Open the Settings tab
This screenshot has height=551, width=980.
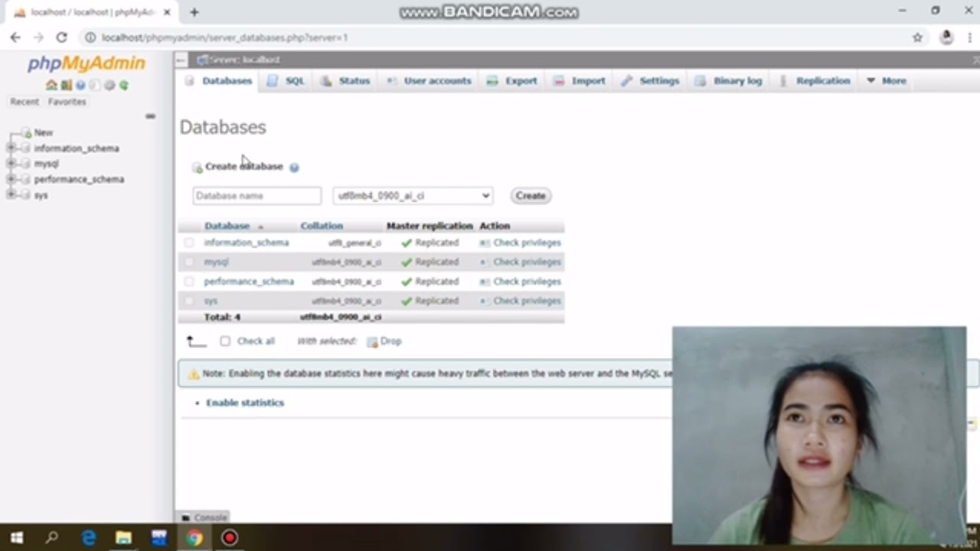click(x=650, y=80)
